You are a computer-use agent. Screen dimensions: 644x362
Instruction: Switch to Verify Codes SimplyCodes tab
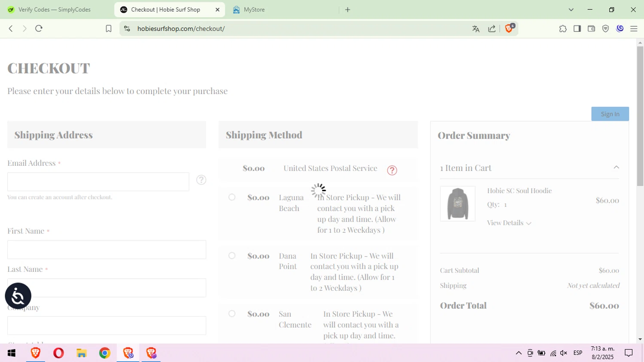coord(55,9)
